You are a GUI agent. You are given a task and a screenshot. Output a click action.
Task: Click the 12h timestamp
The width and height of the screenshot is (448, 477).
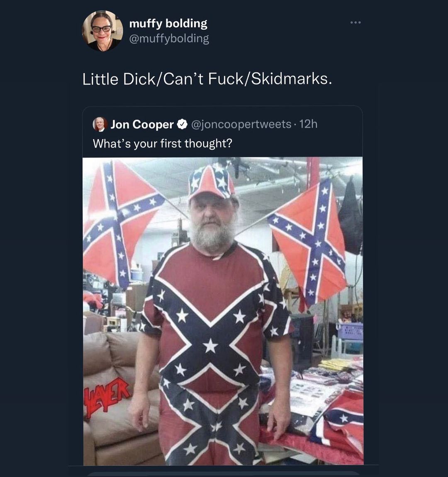pos(308,124)
